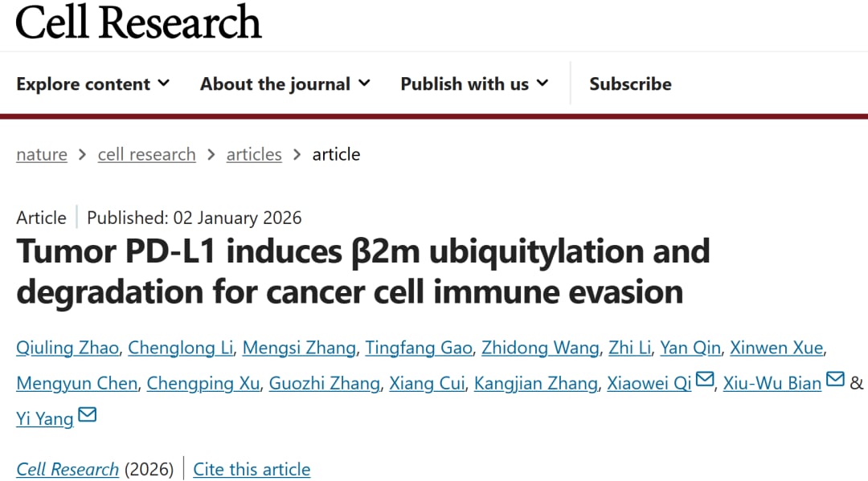This screenshot has width=868, height=481.
Task: Open author Tingfang Gao's profile link
Action: coord(418,348)
